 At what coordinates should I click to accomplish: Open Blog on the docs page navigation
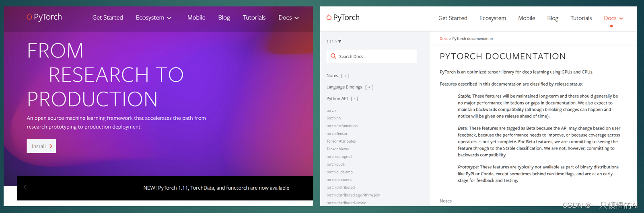tap(553, 18)
